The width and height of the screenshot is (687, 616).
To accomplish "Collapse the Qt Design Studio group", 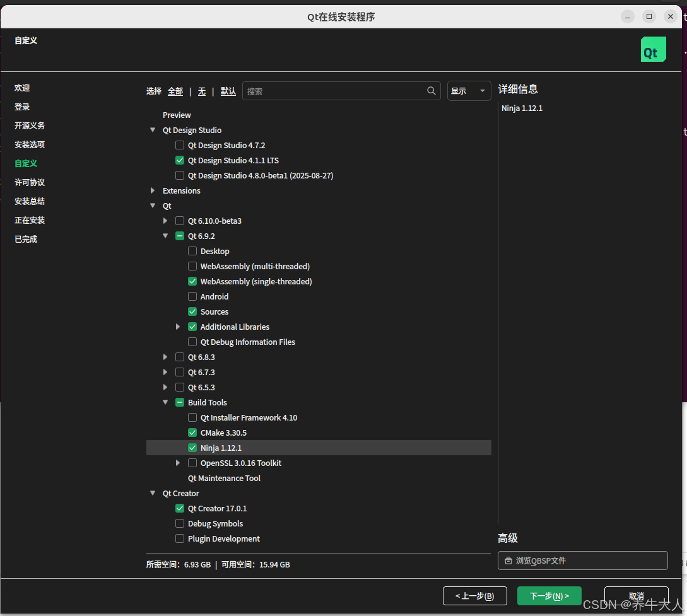I will pyautogui.click(x=153, y=130).
